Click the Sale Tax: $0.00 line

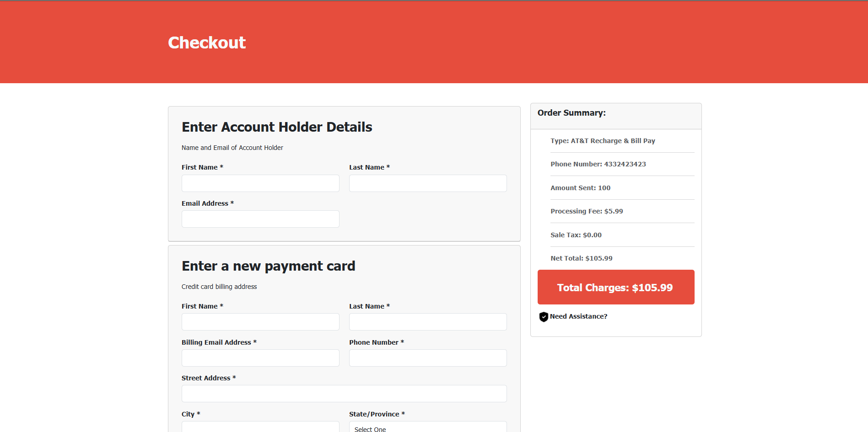[x=576, y=235]
